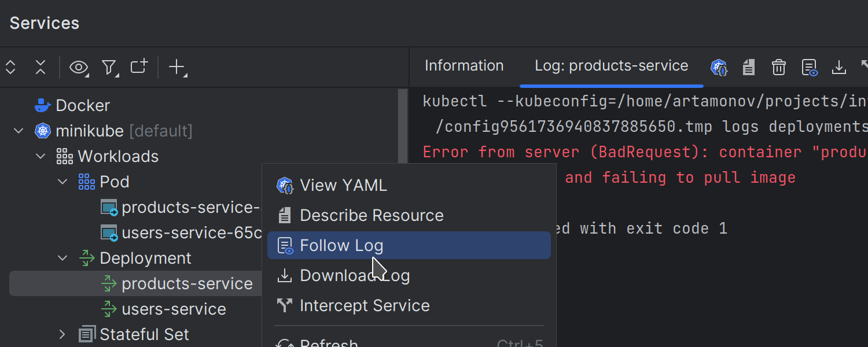
Task: Click the Services tree vertical scrollbar
Action: click(403, 127)
